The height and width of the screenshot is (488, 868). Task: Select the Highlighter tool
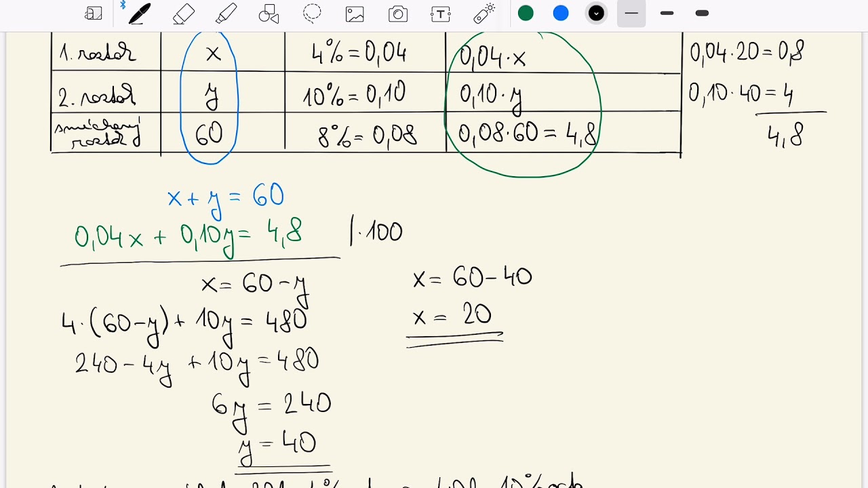click(226, 14)
